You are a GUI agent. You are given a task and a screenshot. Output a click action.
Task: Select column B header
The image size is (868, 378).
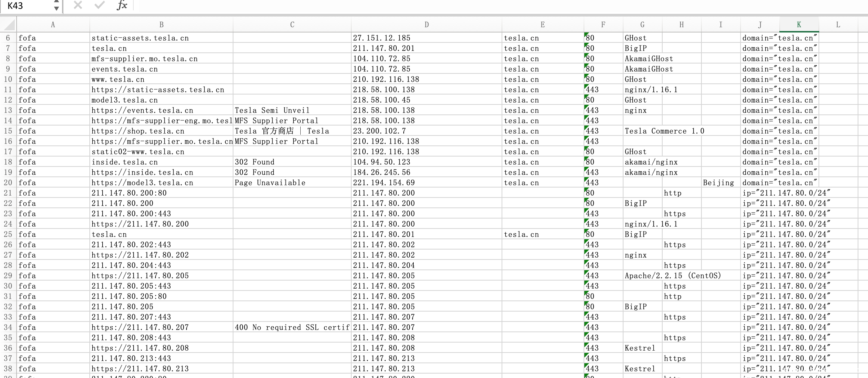click(x=161, y=25)
